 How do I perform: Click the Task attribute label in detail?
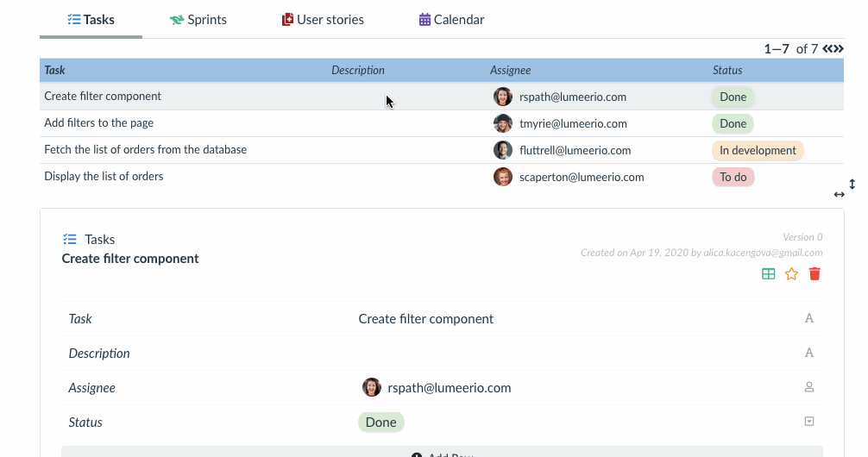tap(79, 319)
